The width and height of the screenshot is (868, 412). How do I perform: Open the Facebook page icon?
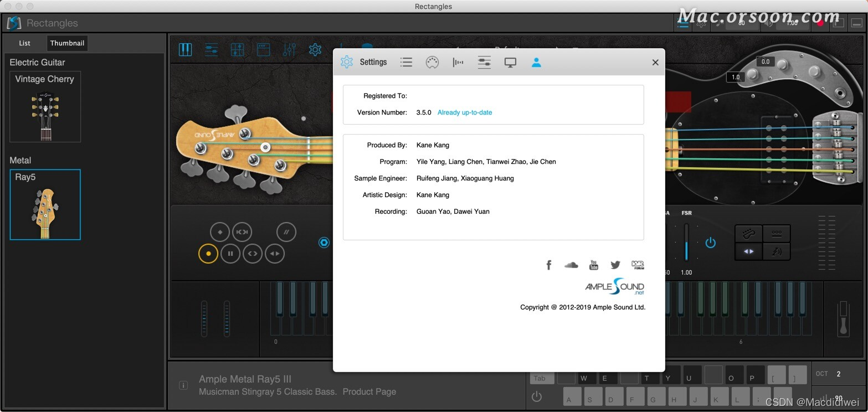pos(549,265)
